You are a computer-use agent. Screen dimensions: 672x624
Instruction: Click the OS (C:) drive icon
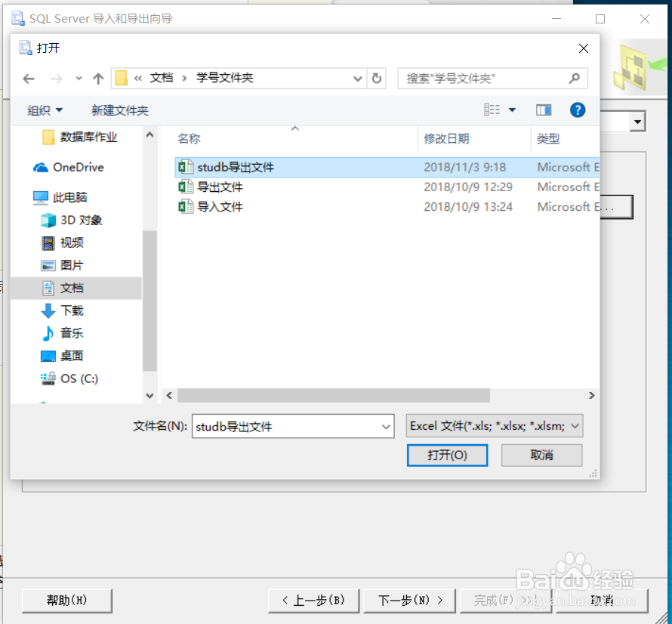tap(48, 378)
